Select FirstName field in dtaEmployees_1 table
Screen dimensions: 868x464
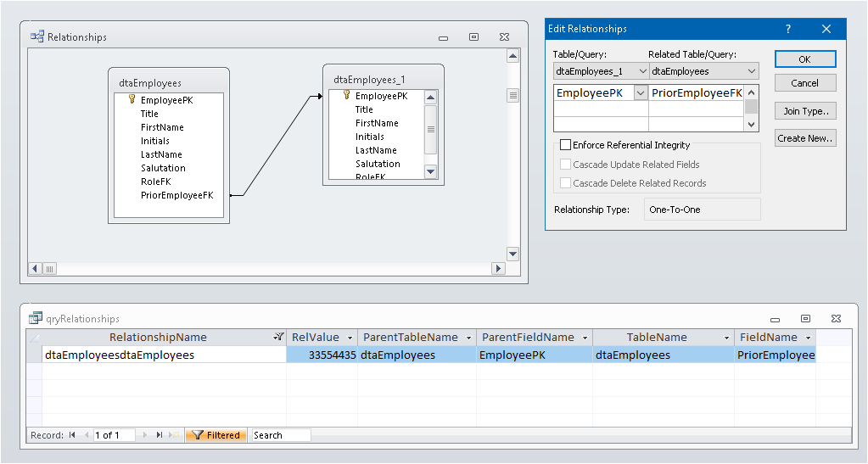(x=377, y=123)
